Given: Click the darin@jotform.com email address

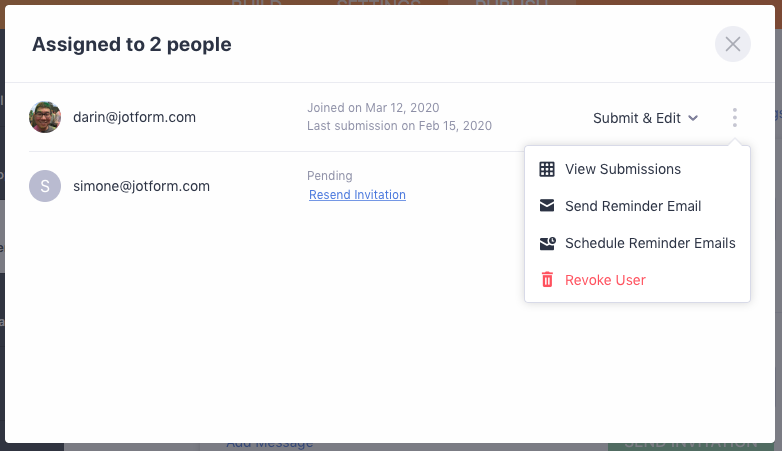Looking at the screenshot, I should point(134,117).
